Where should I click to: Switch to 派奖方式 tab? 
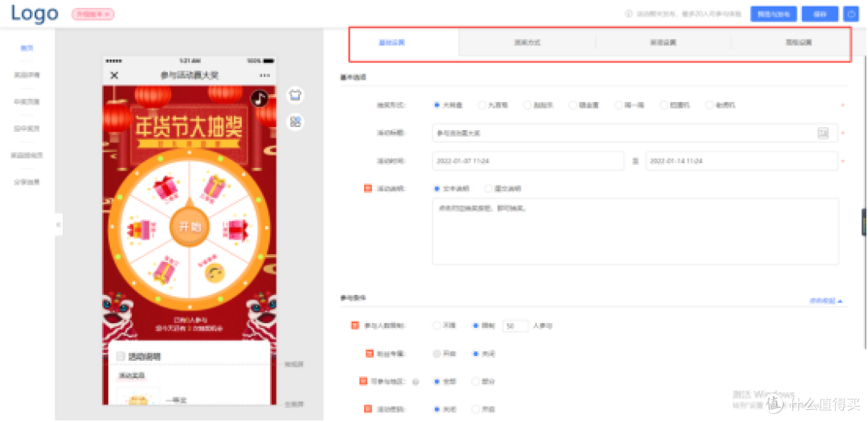[x=527, y=42]
